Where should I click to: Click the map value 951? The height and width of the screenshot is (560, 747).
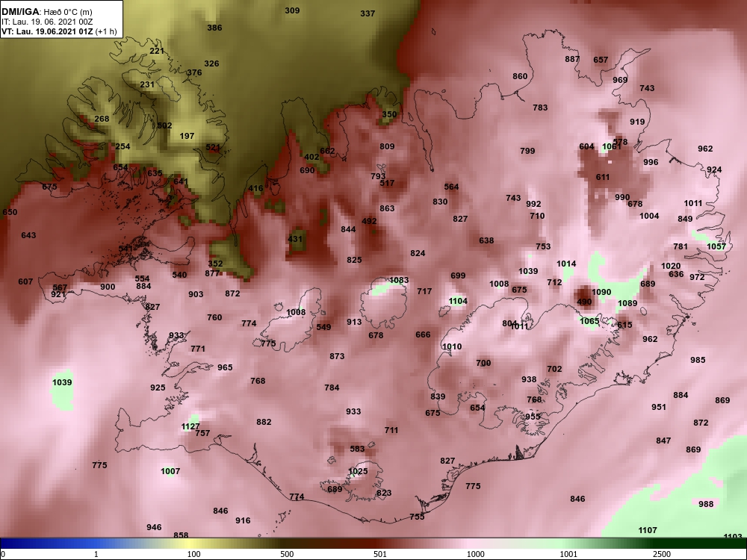click(x=659, y=407)
